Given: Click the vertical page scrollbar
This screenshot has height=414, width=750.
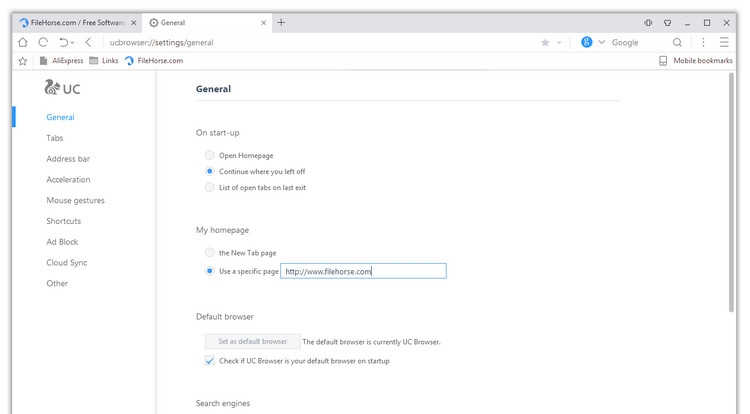Looking at the screenshot, I should point(731,192).
